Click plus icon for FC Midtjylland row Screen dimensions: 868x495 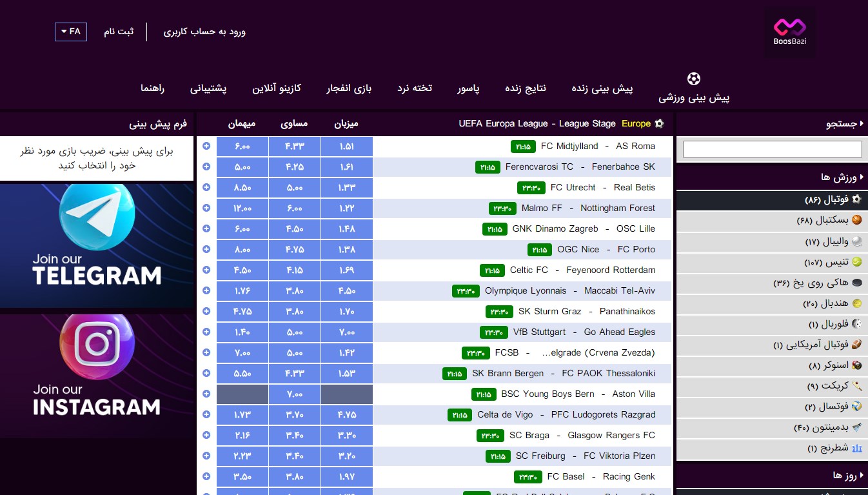point(206,146)
